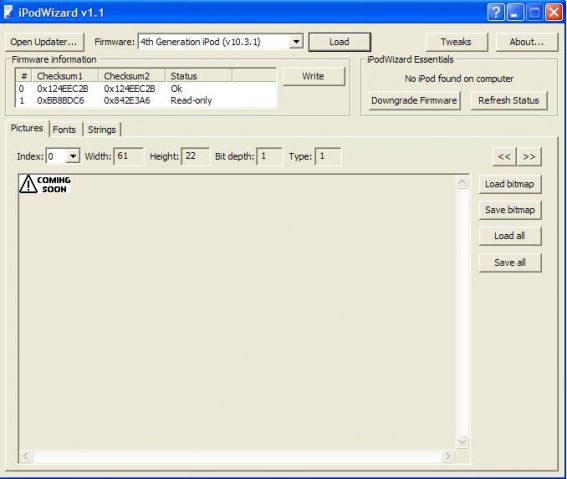Click the # column header
Viewport: 567px width, 479px height.
coord(24,76)
